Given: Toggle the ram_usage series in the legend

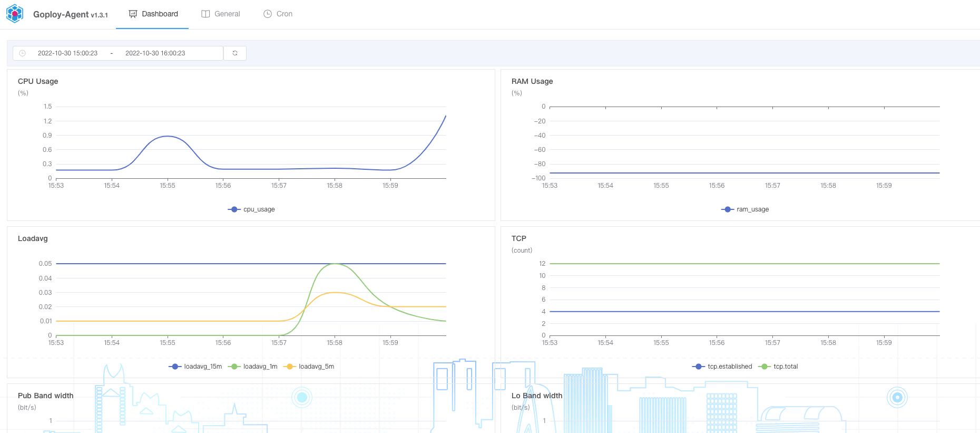Looking at the screenshot, I should (x=745, y=209).
